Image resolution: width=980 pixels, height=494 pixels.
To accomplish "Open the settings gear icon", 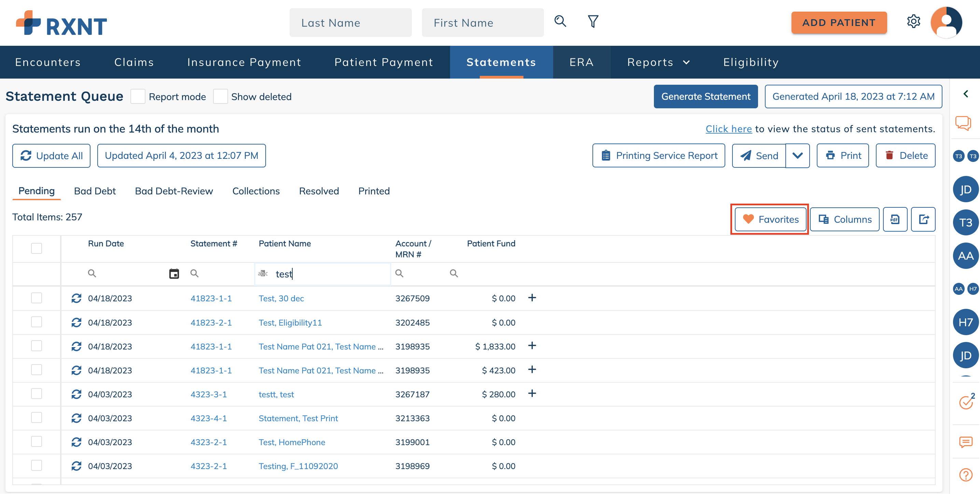I will pyautogui.click(x=914, y=22).
